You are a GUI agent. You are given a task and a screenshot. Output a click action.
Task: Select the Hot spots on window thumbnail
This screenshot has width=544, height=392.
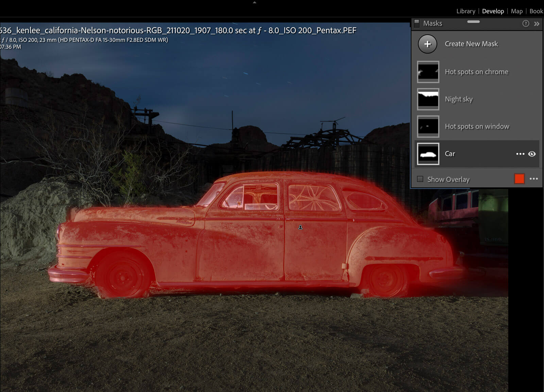pyautogui.click(x=428, y=126)
